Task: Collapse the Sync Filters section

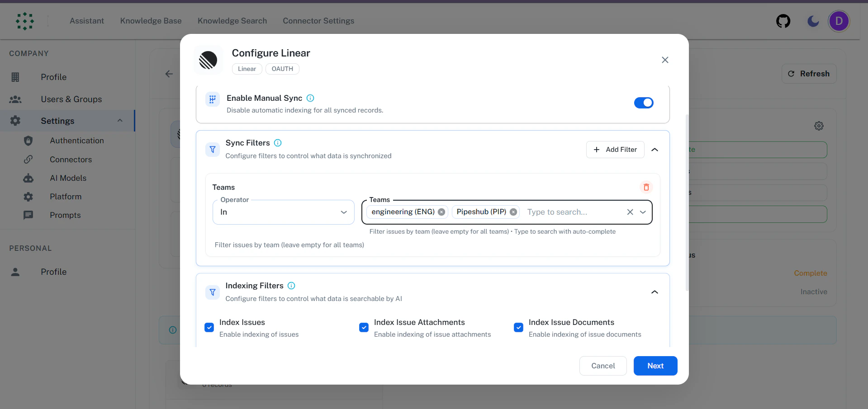Action: pos(655,150)
